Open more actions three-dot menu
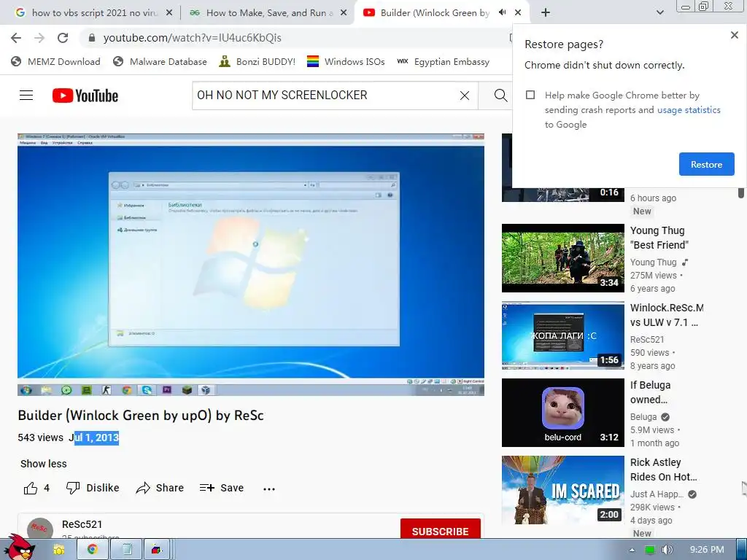747x560 pixels. [269, 489]
